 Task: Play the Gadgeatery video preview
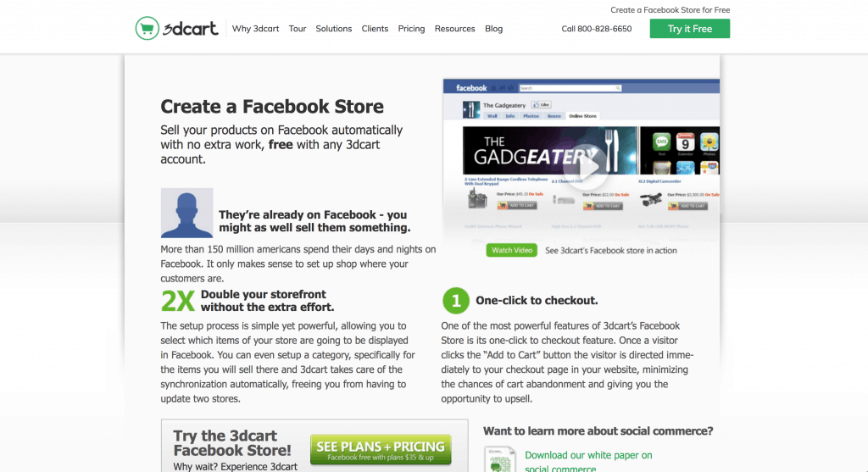point(585,167)
